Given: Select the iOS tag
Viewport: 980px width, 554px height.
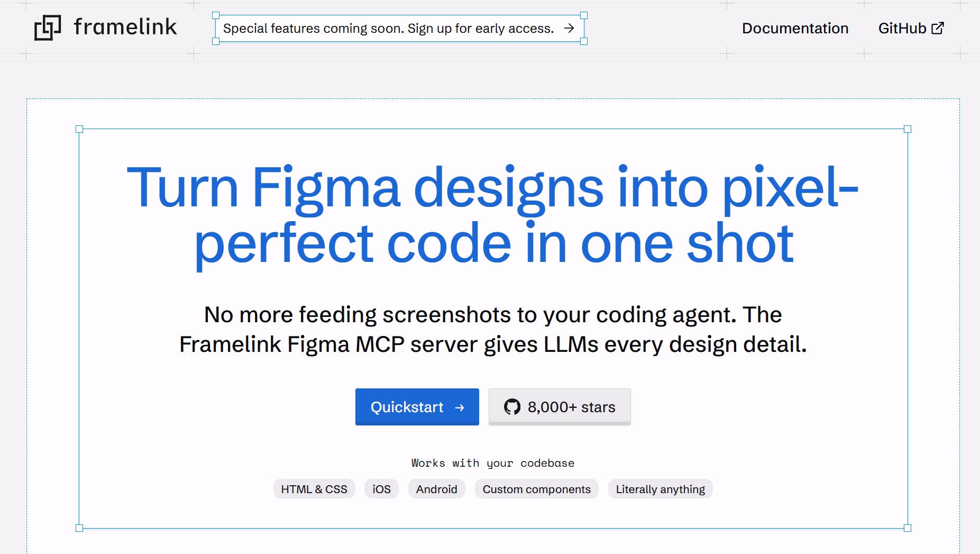Looking at the screenshot, I should [x=381, y=489].
